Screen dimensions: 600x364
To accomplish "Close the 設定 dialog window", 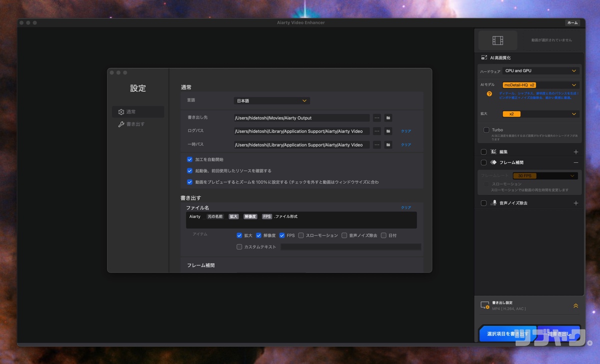I will pos(112,73).
